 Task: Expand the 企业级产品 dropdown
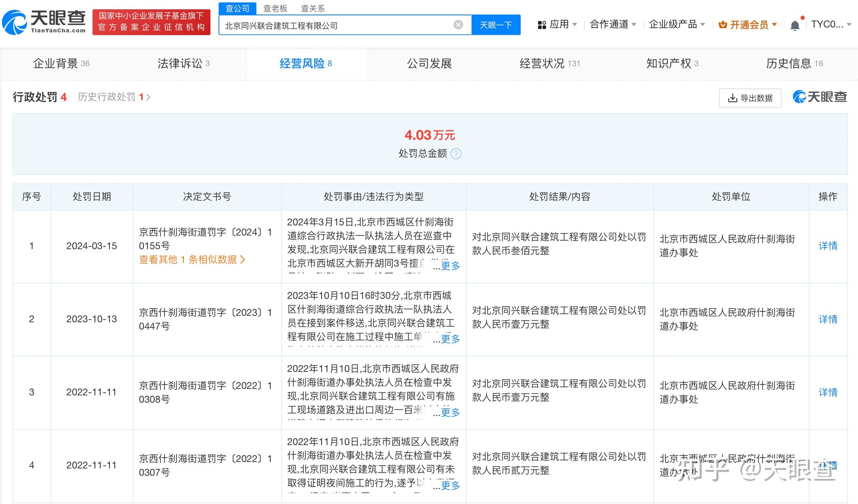[677, 25]
